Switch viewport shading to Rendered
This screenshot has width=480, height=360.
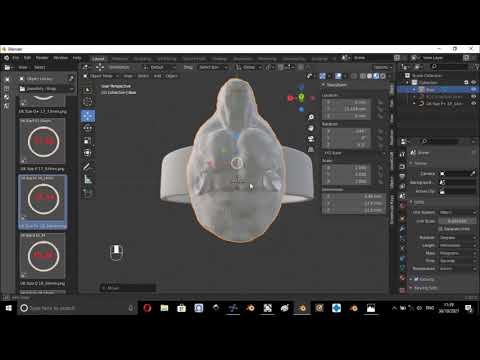[x=383, y=76]
